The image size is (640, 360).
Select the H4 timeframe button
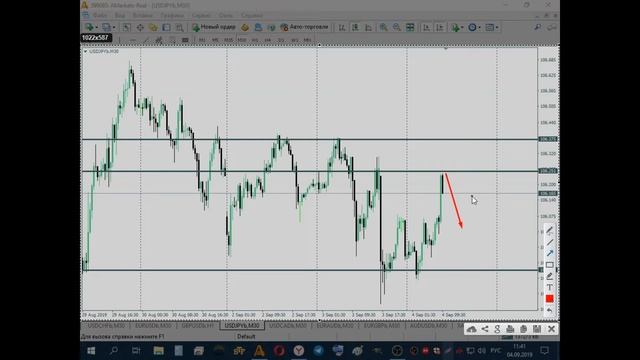tap(268, 40)
